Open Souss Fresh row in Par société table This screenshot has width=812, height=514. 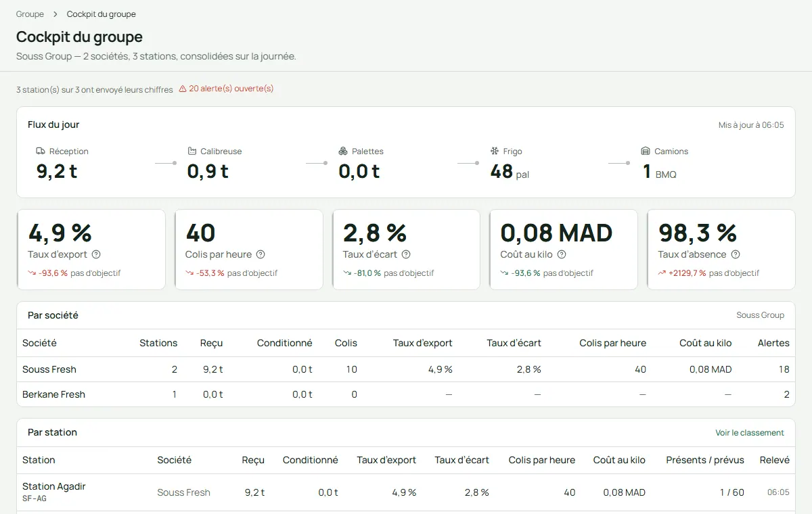coord(406,369)
